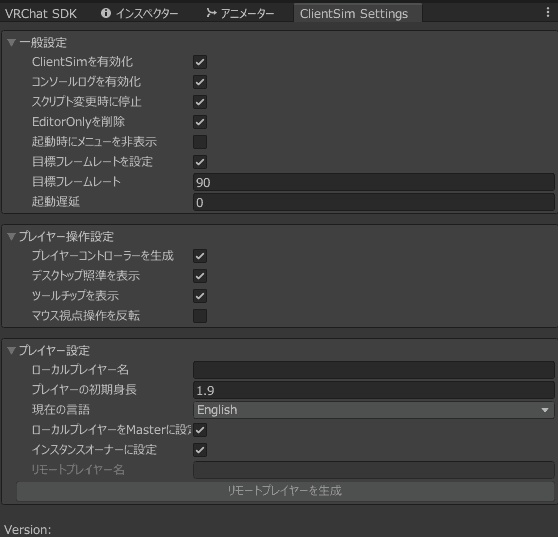Click the 目標フレームレート label
The height and width of the screenshot is (537, 558).
(x=77, y=182)
